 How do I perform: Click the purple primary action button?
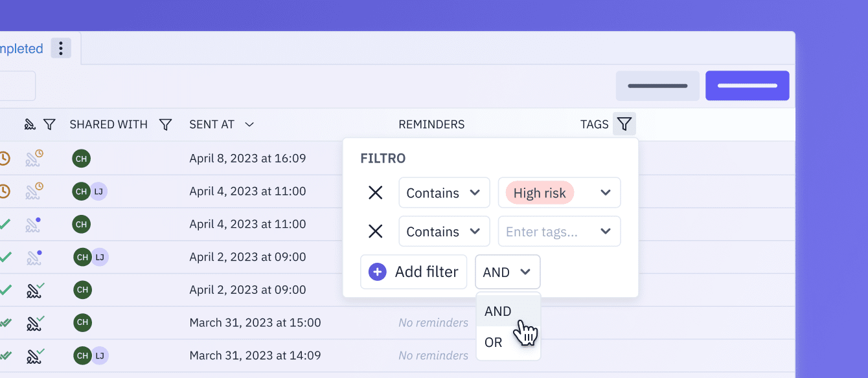(x=748, y=85)
